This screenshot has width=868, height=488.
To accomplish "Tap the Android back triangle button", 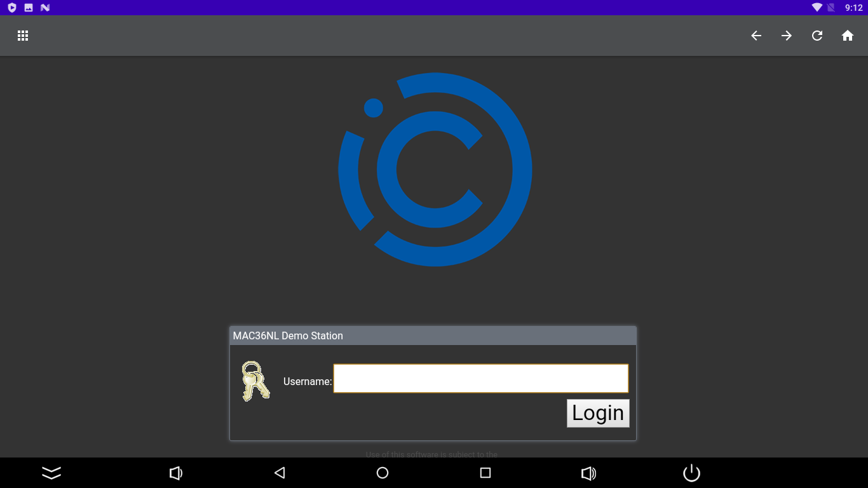I will click(x=280, y=473).
